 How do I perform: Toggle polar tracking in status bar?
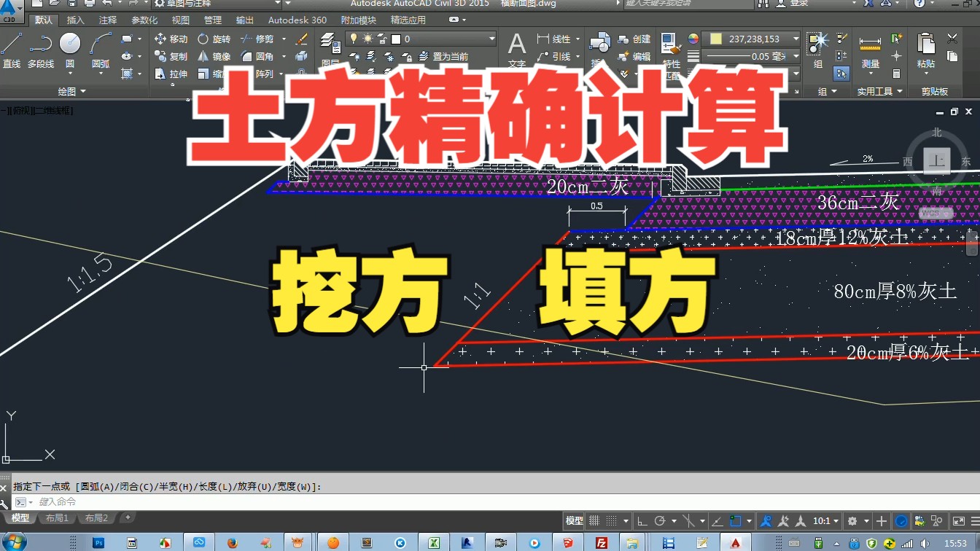click(x=660, y=521)
